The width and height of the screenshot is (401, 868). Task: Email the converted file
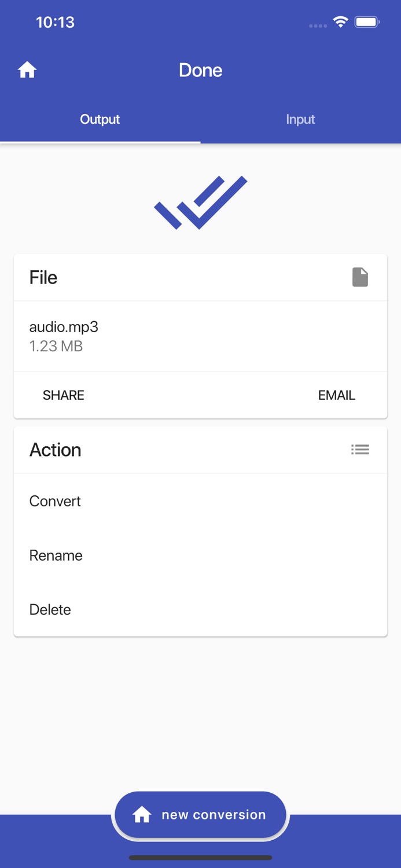(x=336, y=395)
